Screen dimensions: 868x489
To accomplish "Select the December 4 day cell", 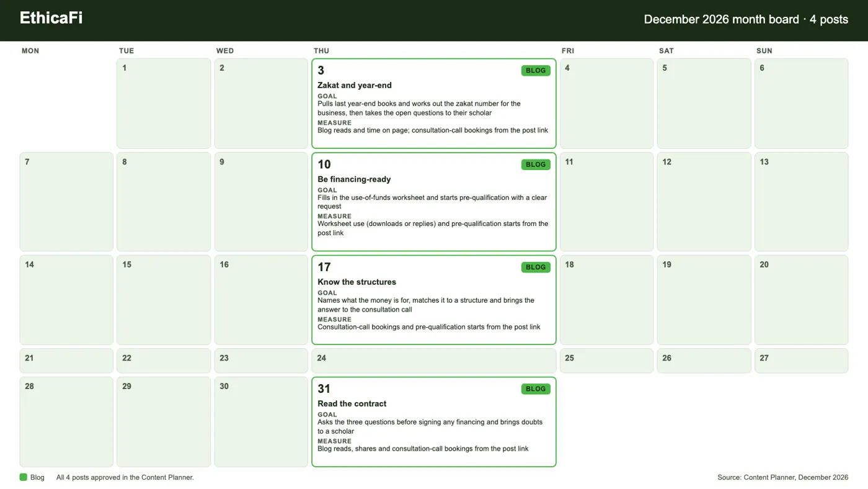I will pos(607,104).
